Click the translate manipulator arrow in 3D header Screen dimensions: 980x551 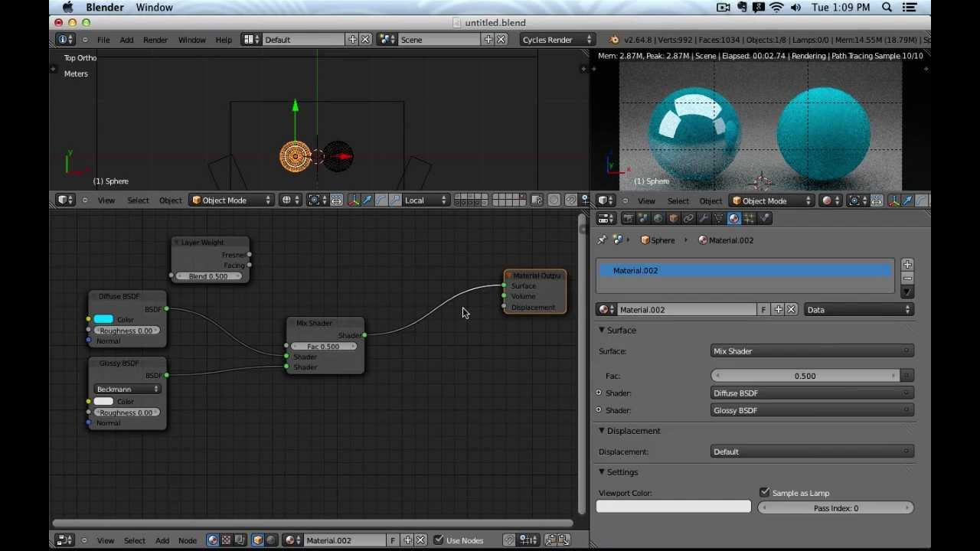[367, 201]
